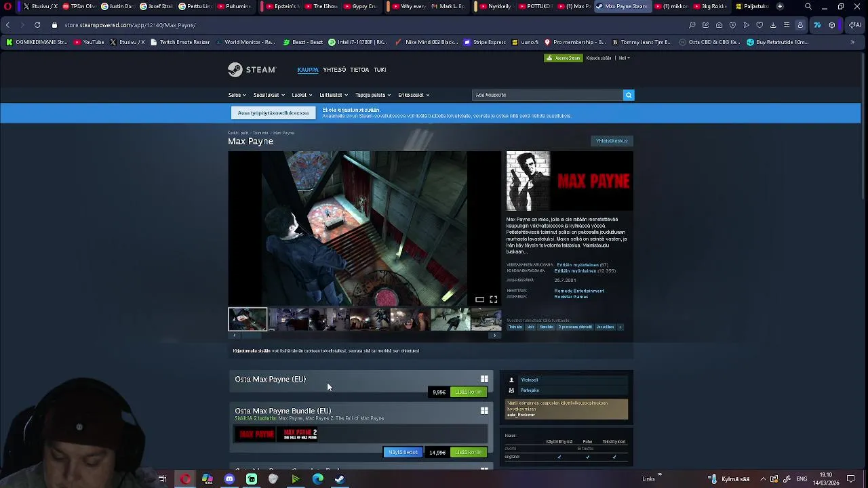Toggle fullscreen on the screenshot viewer

click(x=494, y=299)
